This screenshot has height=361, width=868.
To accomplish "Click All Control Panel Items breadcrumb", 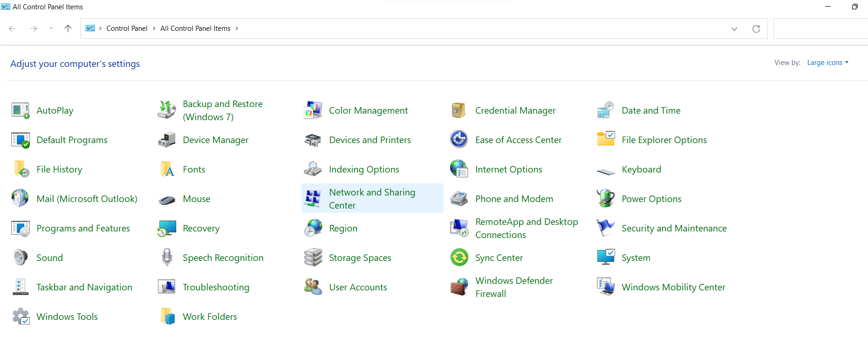I will 195,29.
